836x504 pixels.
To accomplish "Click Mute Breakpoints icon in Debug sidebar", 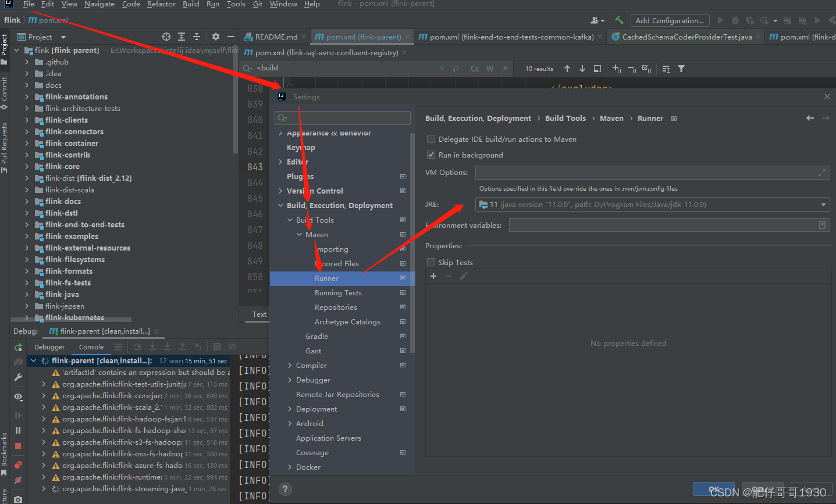I will pyautogui.click(x=18, y=480).
